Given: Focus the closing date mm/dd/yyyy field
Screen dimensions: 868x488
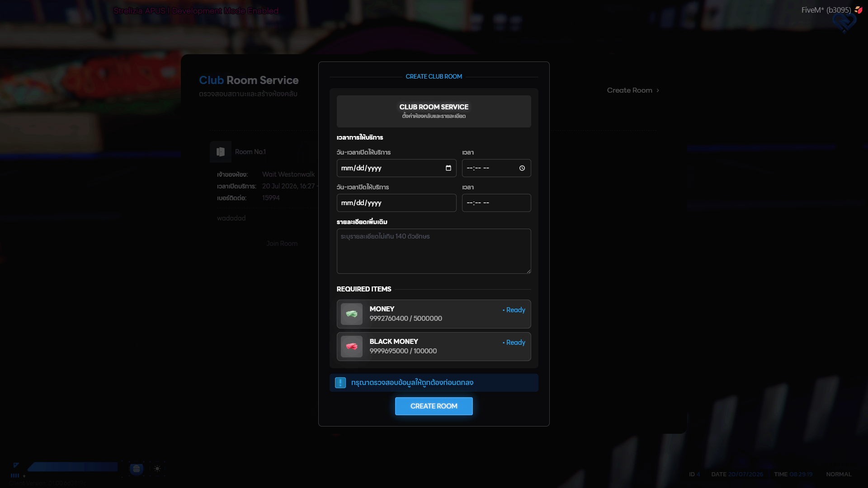Looking at the screenshot, I should point(396,203).
